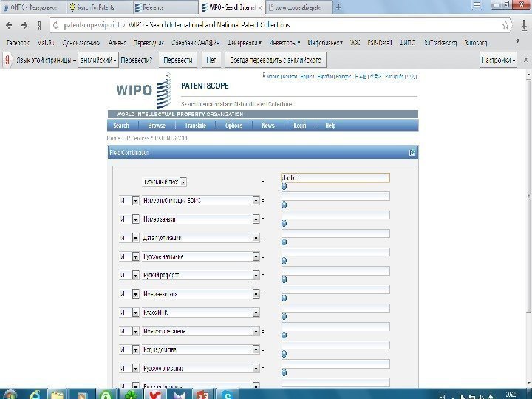Open help icon for Титульный лист field

tap(284, 186)
